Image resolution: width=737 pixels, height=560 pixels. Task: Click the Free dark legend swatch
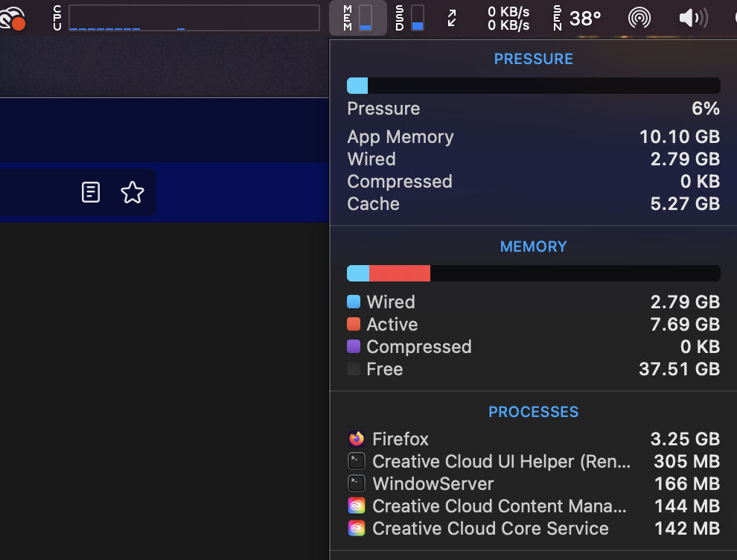[x=354, y=369]
